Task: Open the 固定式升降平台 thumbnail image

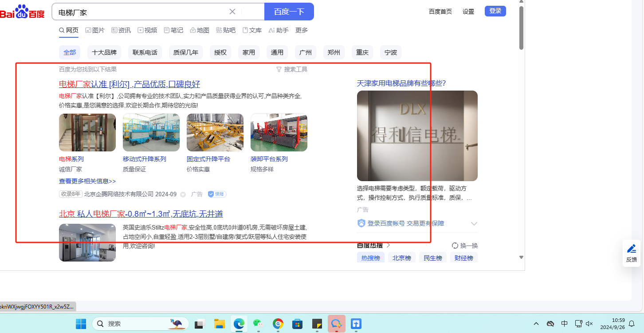Action: (215, 132)
